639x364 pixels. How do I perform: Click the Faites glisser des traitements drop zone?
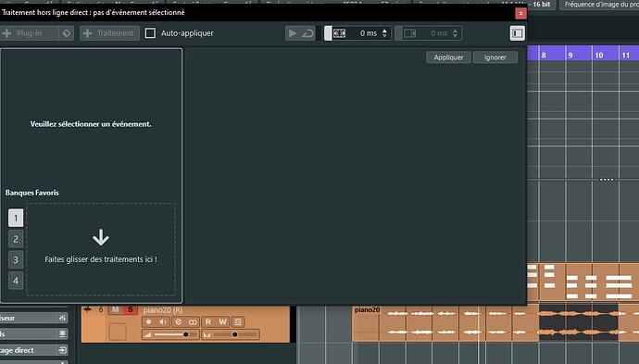[101, 249]
